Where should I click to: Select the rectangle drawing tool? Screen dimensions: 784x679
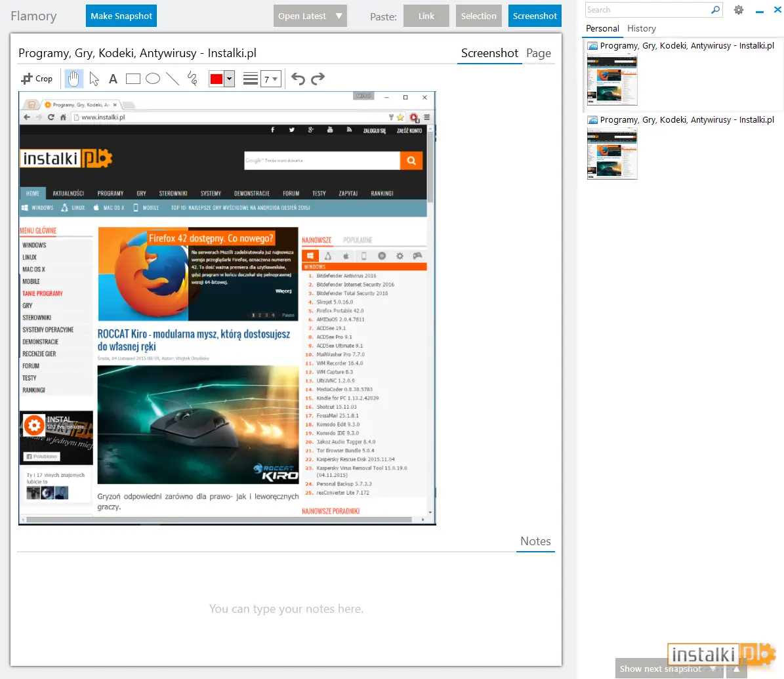(x=133, y=79)
